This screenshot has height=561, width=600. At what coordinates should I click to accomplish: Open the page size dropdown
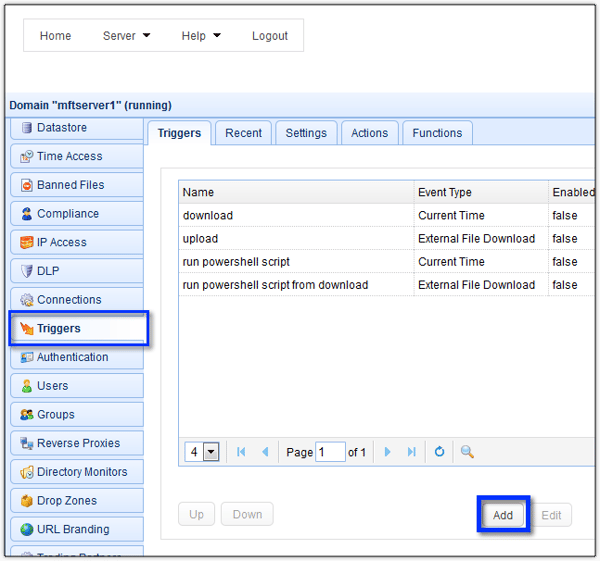[210, 452]
